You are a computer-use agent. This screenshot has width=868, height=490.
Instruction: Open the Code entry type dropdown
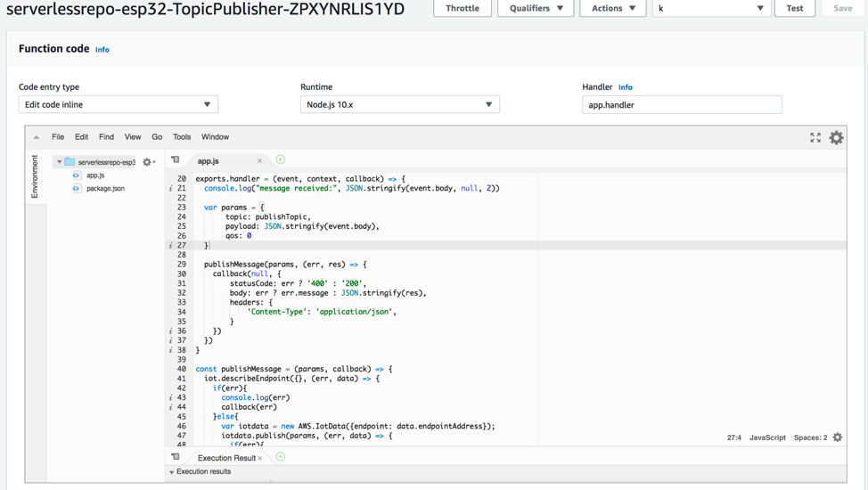[x=118, y=104]
